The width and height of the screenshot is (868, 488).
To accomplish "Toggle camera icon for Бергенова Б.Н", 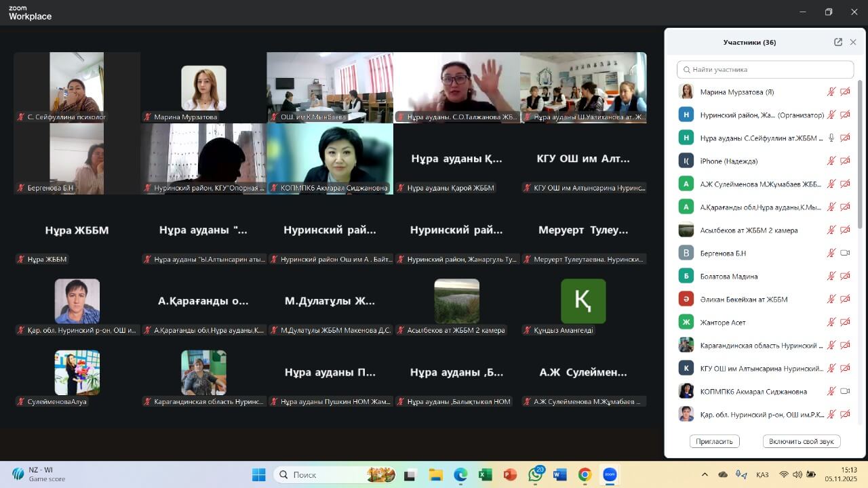I will (x=845, y=253).
